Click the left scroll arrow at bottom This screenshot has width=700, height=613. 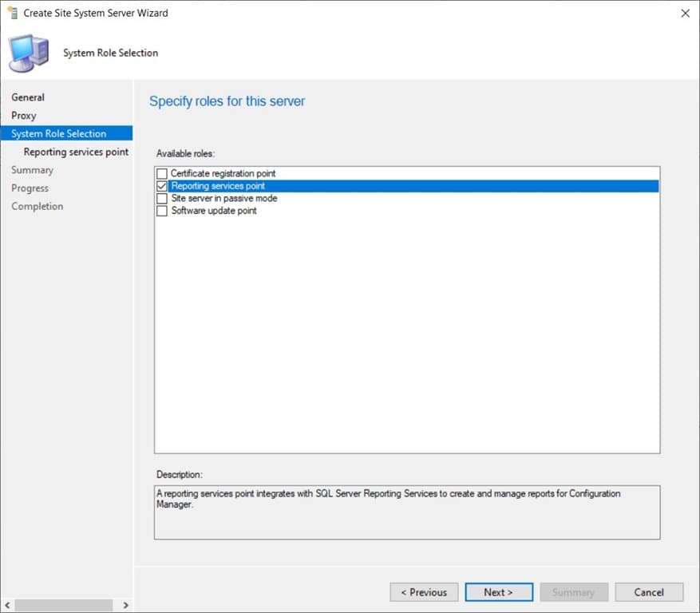click(6, 605)
